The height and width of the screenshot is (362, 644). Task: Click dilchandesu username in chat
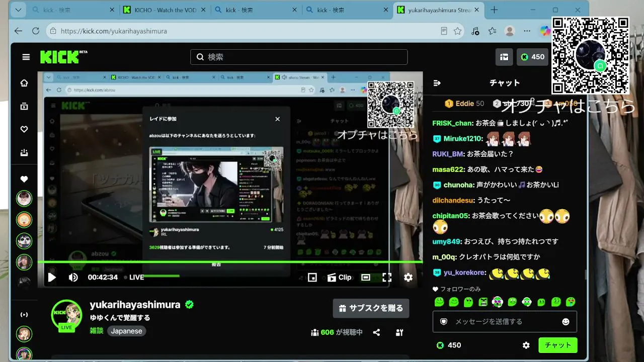[x=453, y=200]
